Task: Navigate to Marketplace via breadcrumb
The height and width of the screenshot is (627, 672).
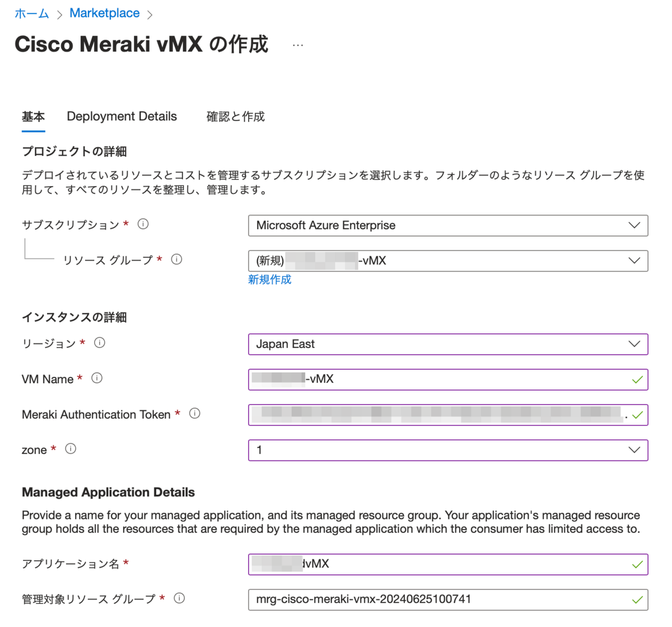Action: (104, 12)
